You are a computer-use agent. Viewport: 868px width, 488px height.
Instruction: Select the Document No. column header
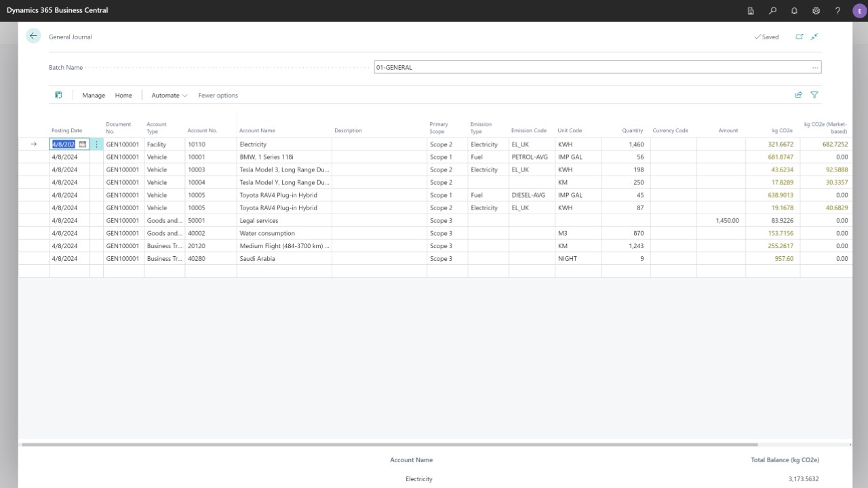click(119, 127)
